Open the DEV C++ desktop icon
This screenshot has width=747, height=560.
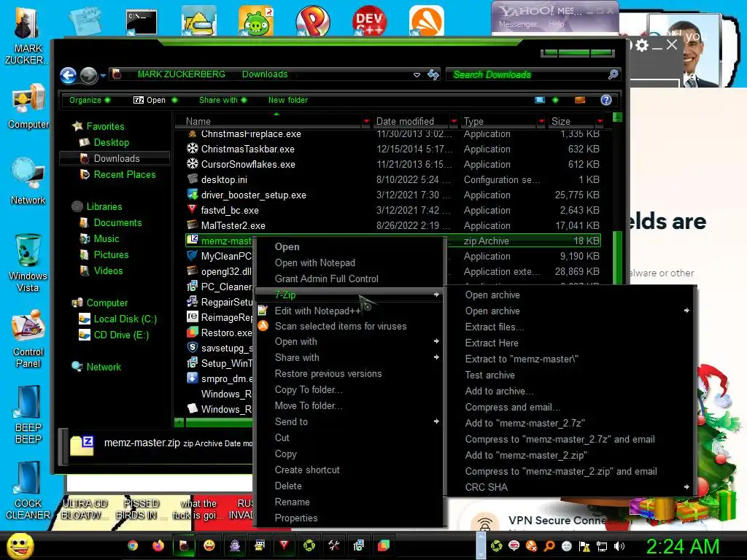[369, 20]
